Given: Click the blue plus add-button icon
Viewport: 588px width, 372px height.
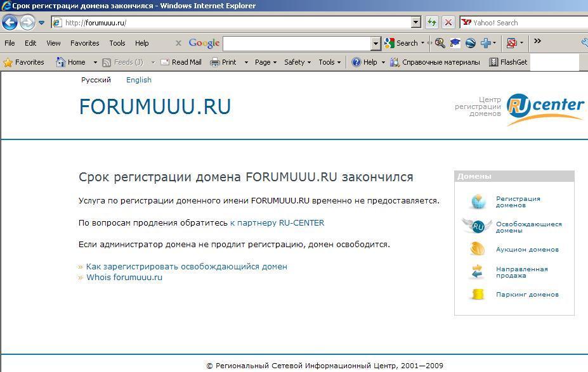Looking at the screenshot, I should pyautogui.click(x=486, y=43).
